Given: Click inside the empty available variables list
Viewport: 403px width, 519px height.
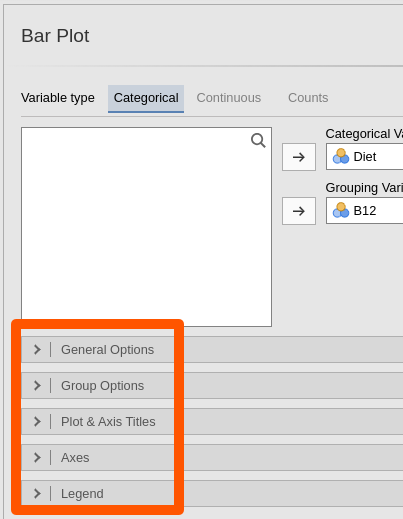Looking at the screenshot, I should point(146,227).
